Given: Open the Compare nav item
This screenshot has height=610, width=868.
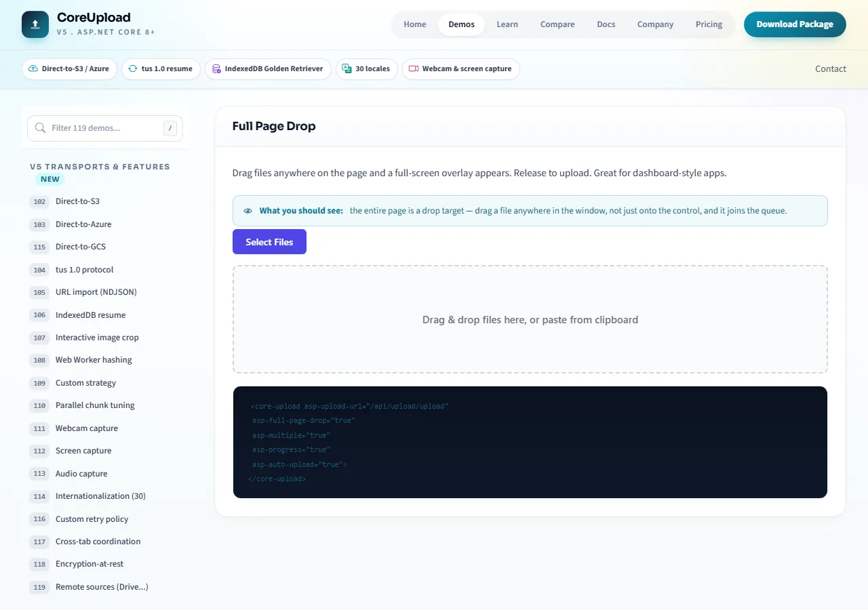Looking at the screenshot, I should click(557, 24).
